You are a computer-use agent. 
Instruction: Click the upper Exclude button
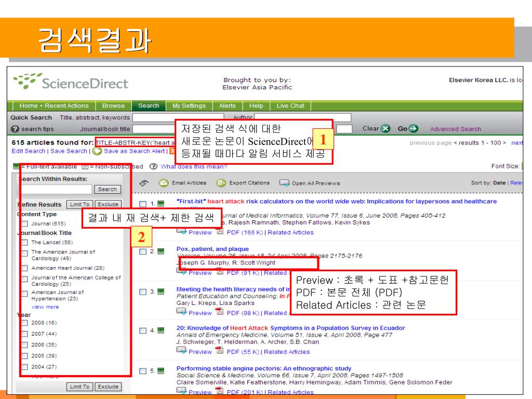[x=108, y=204]
